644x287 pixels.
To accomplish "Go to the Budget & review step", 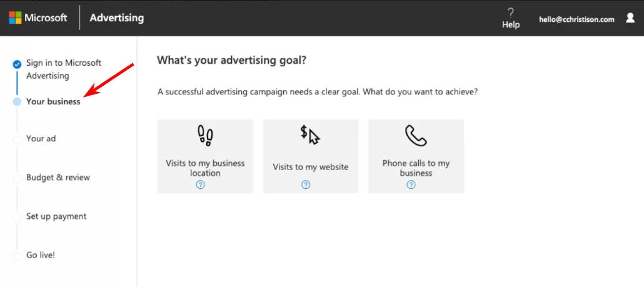I will (58, 178).
